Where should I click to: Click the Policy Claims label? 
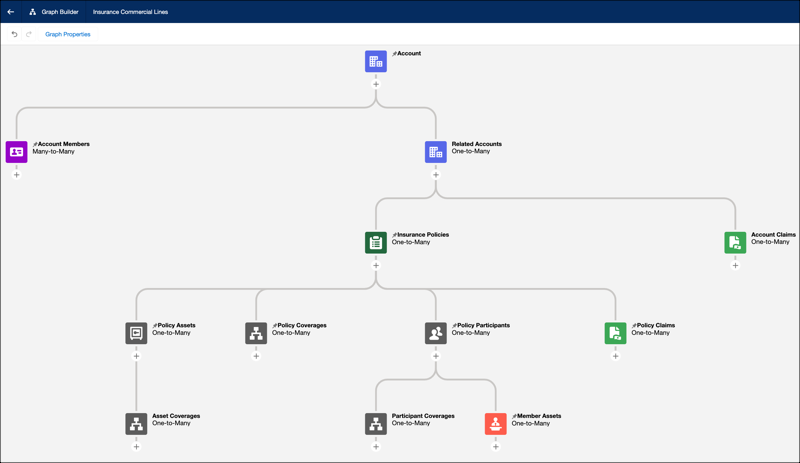click(656, 325)
